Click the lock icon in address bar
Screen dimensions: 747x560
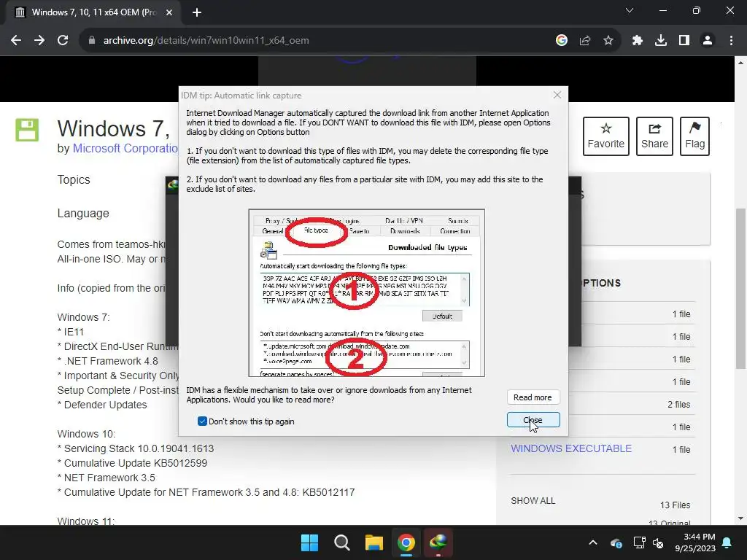pos(92,41)
